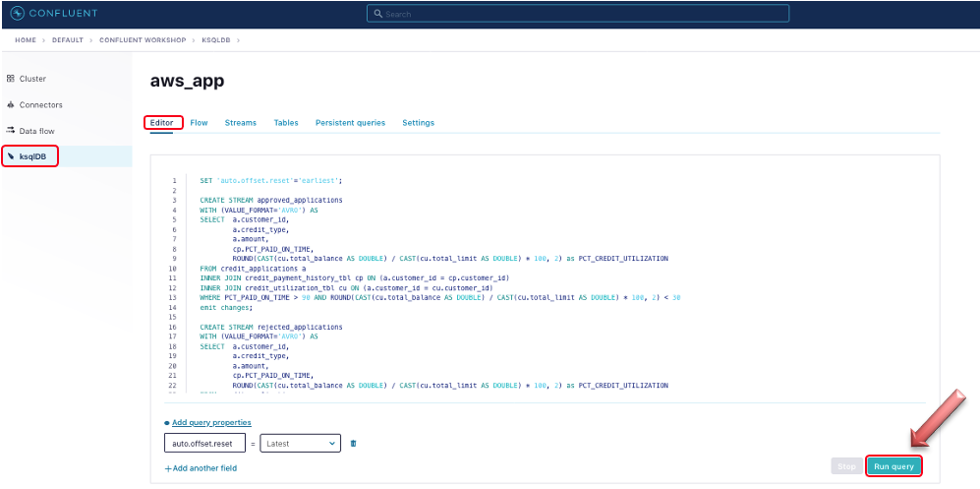Click the auto.offset.reset property name field
Image resolution: width=980 pixels, height=489 pixels.
point(205,444)
